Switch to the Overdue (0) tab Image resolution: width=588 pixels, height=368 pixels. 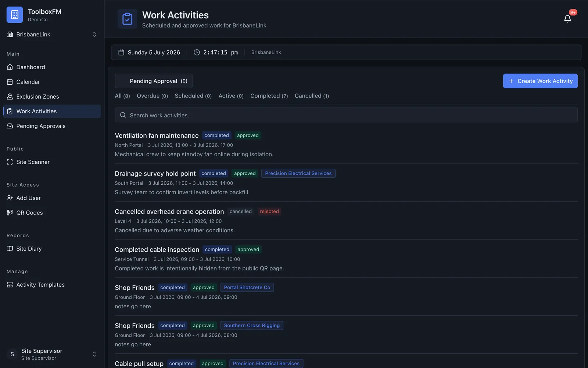[152, 96]
